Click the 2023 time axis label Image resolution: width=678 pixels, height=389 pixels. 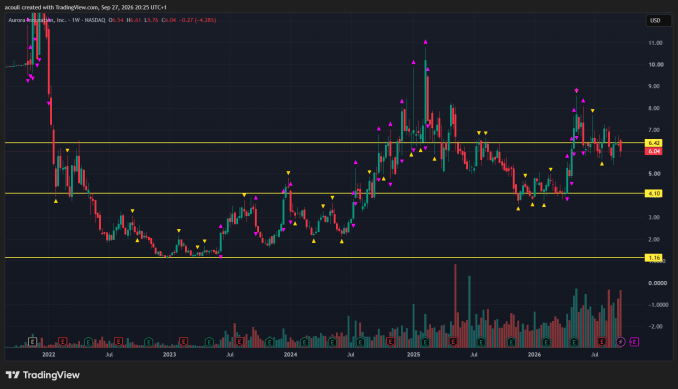pyautogui.click(x=170, y=354)
